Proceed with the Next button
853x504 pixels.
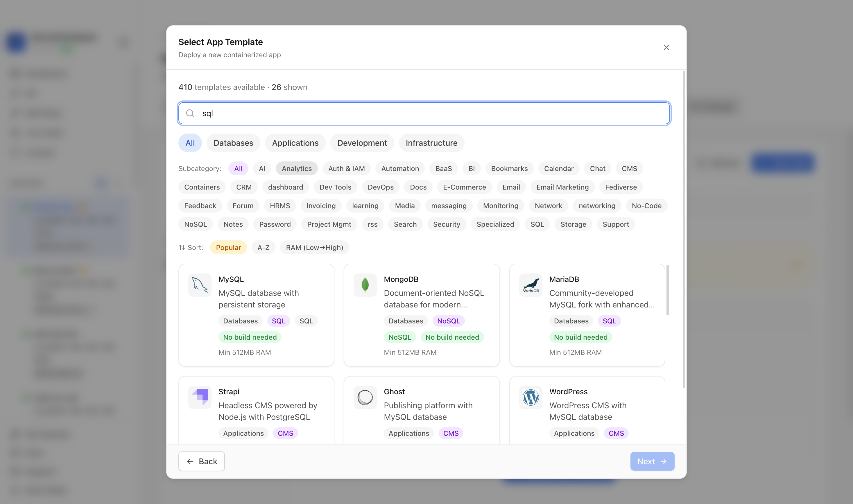(652, 461)
